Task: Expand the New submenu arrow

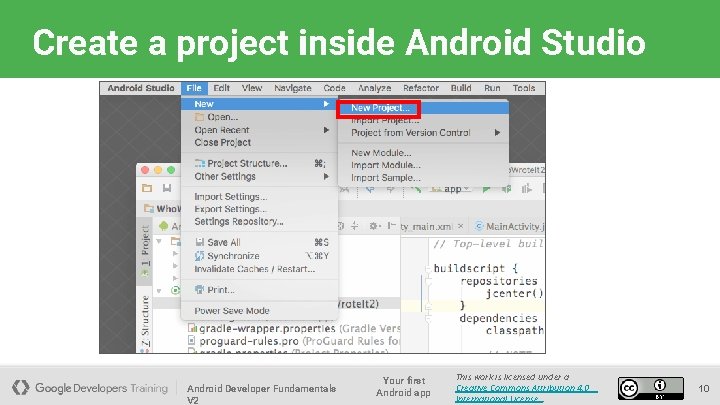Action: (x=326, y=104)
